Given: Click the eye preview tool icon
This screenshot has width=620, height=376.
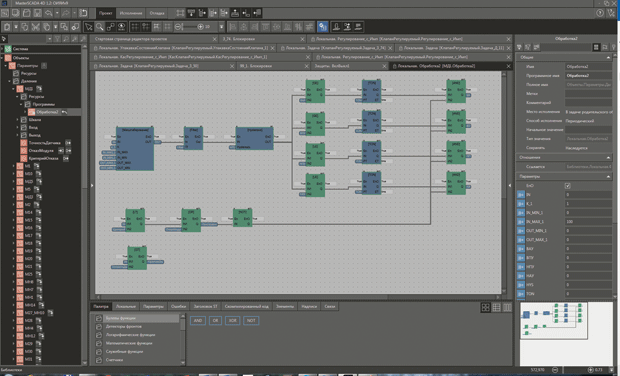Looking at the screenshot, I should click(x=122, y=27).
